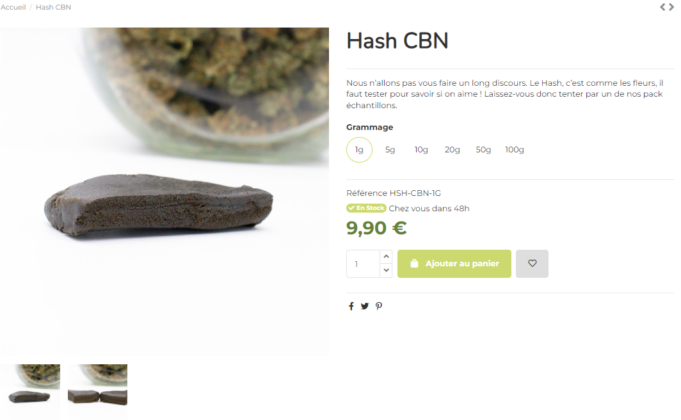The height and width of the screenshot is (420, 681).
Task: Go to previous product arrow
Action: [663, 7]
